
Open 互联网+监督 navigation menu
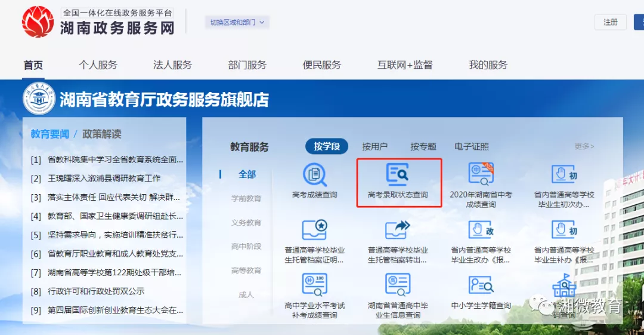click(405, 65)
